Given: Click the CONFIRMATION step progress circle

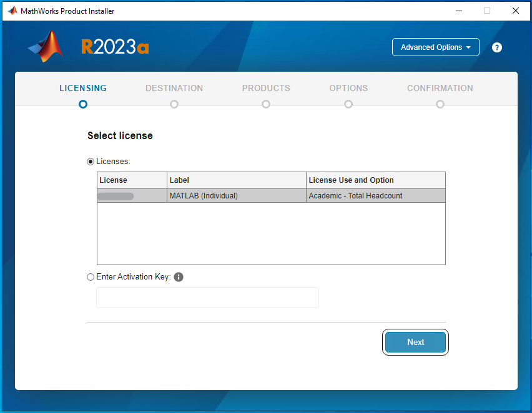Looking at the screenshot, I should 440,104.
